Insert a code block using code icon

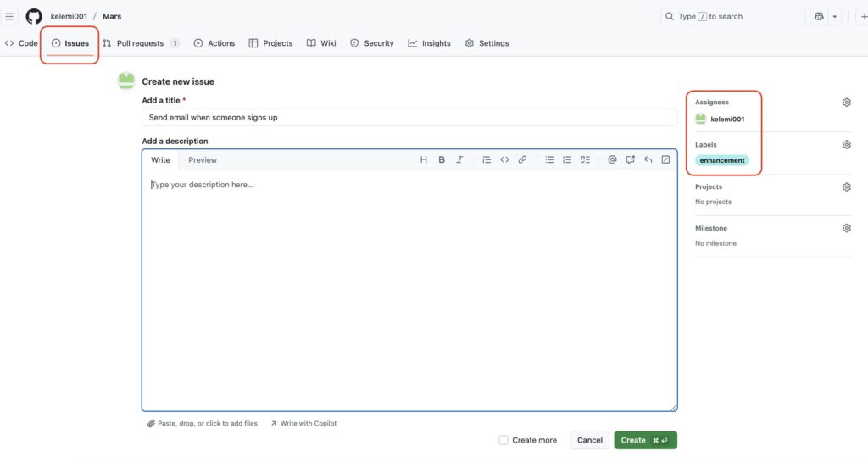pyautogui.click(x=504, y=159)
